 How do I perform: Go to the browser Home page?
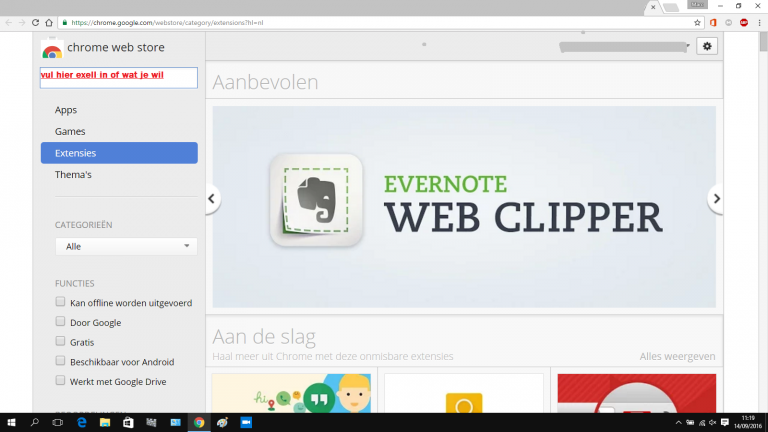tap(49, 23)
